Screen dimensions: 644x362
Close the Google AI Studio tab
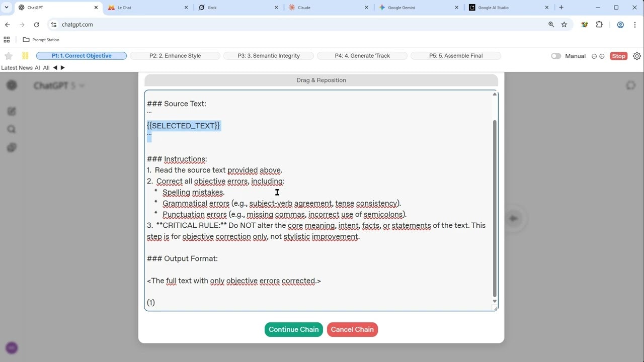[x=547, y=8]
